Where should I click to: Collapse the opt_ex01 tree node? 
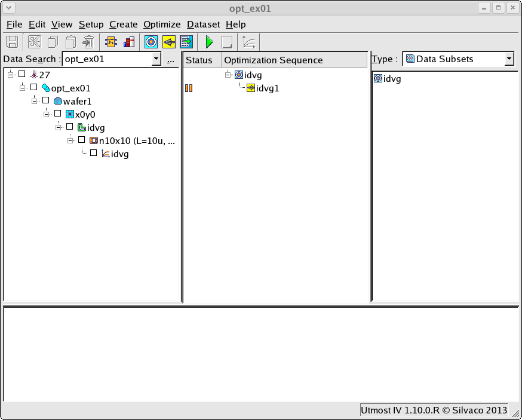[x=22, y=88]
